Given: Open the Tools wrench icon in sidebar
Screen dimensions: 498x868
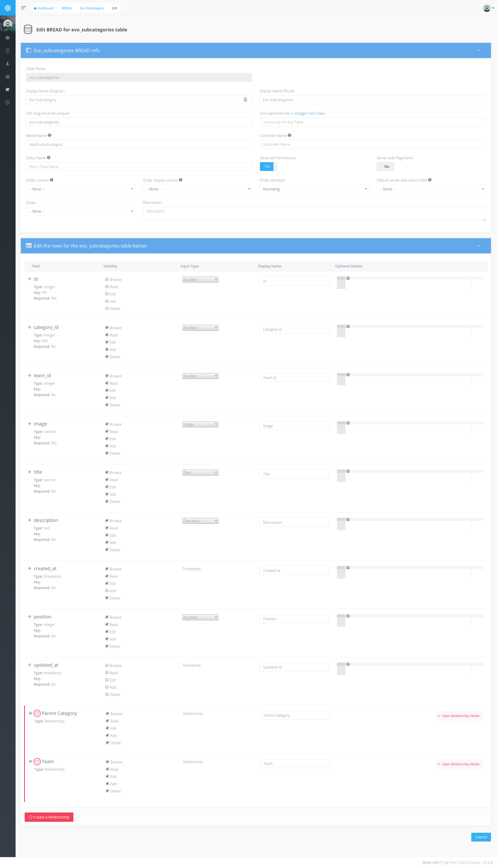Looking at the screenshot, I should (8, 89).
